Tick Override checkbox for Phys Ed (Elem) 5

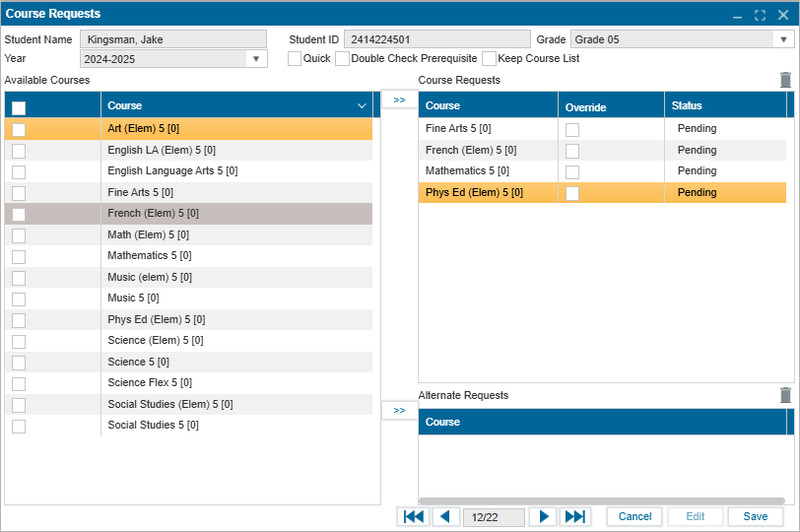pos(572,193)
